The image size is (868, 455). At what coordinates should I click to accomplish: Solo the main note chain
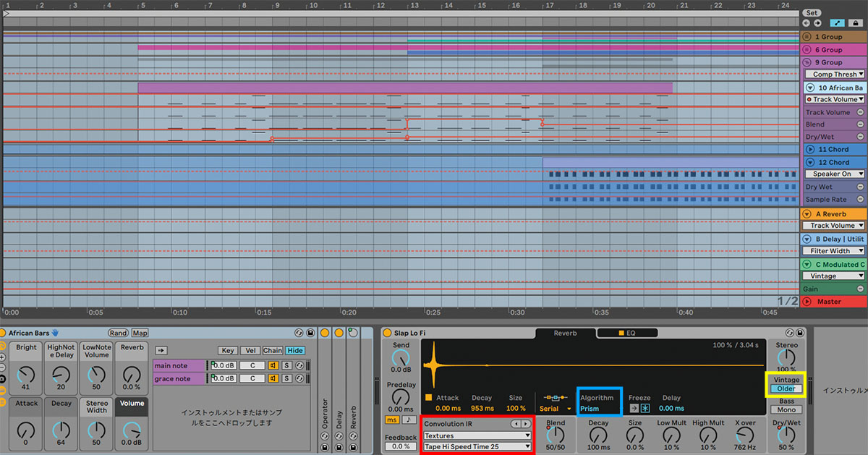tap(286, 366)
